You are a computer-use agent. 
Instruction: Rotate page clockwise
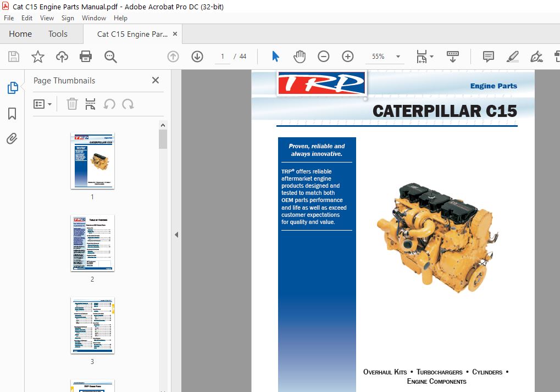128,104
